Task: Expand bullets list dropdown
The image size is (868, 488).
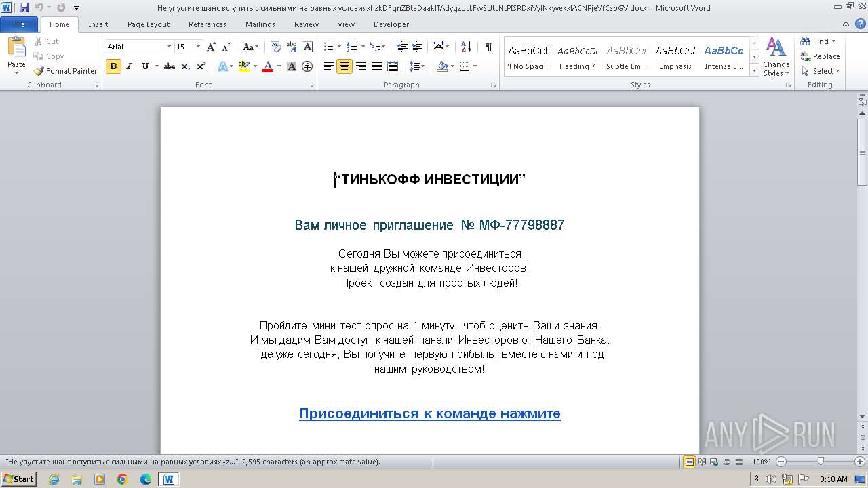Action: tap(340, 47)
